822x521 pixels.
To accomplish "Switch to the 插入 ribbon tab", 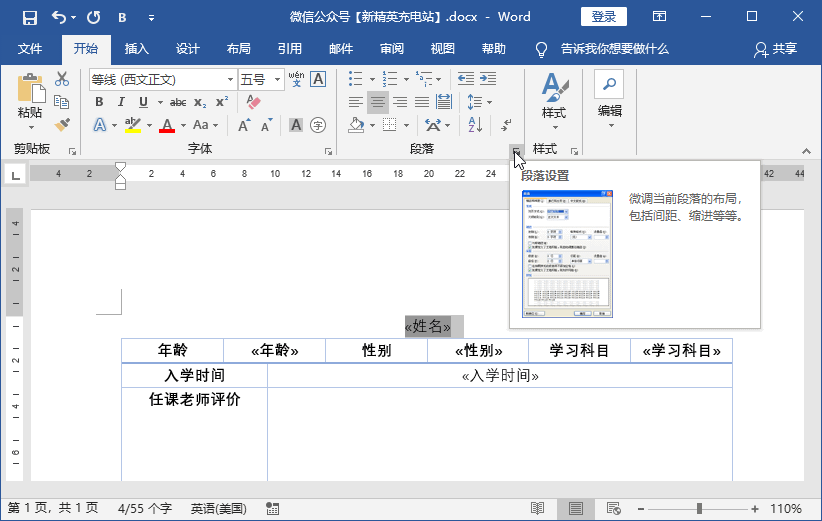I will tap(137, 49).
